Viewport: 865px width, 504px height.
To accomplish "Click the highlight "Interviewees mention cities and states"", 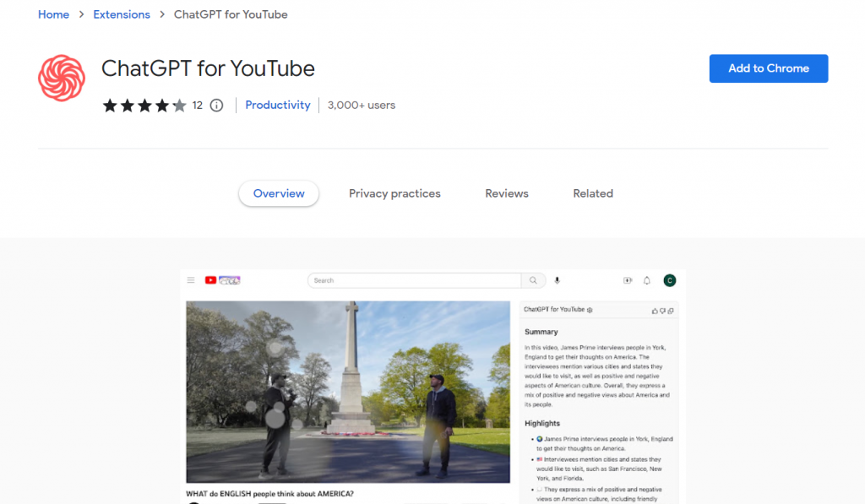I will 599,469.
